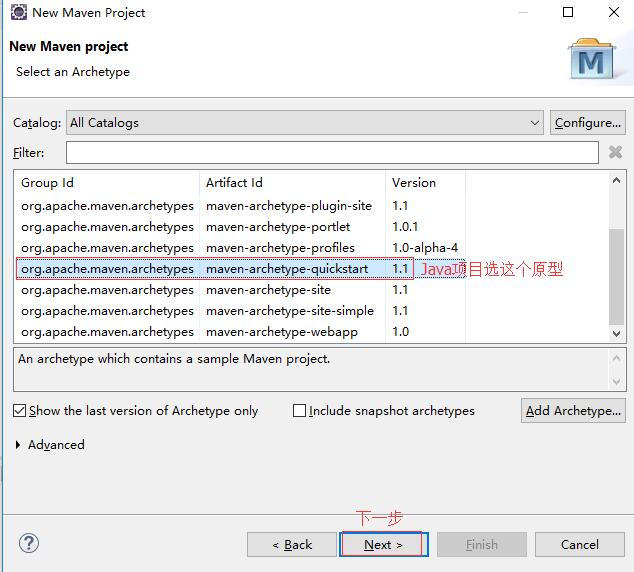Select the maven-archetype-site row
The height and width of the screenshot is (572, 634).
[x=239, y=290]
